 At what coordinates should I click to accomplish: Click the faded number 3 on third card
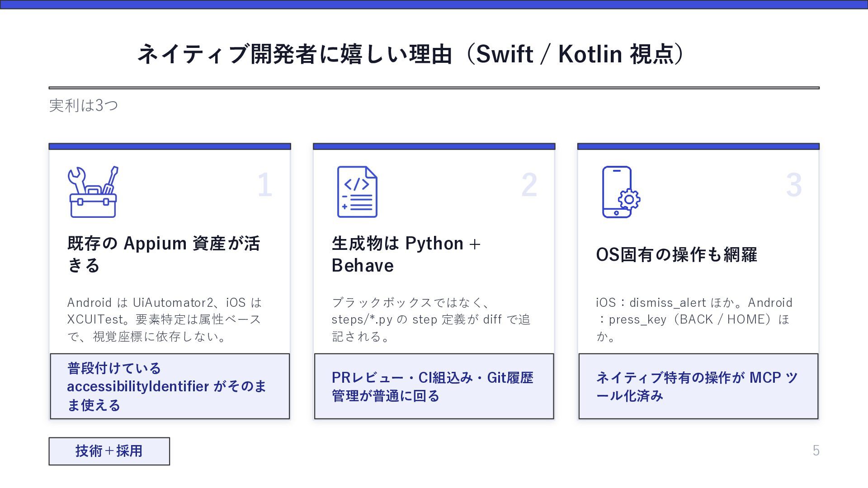794,185
